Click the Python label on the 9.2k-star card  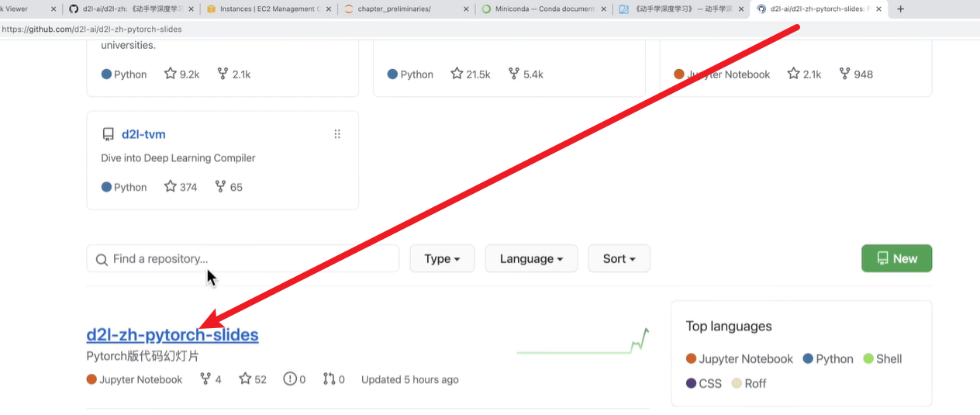point(130,74)
